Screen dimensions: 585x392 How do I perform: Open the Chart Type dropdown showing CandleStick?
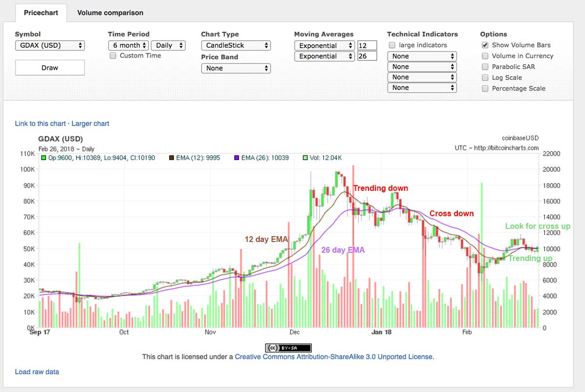point(236,45)
